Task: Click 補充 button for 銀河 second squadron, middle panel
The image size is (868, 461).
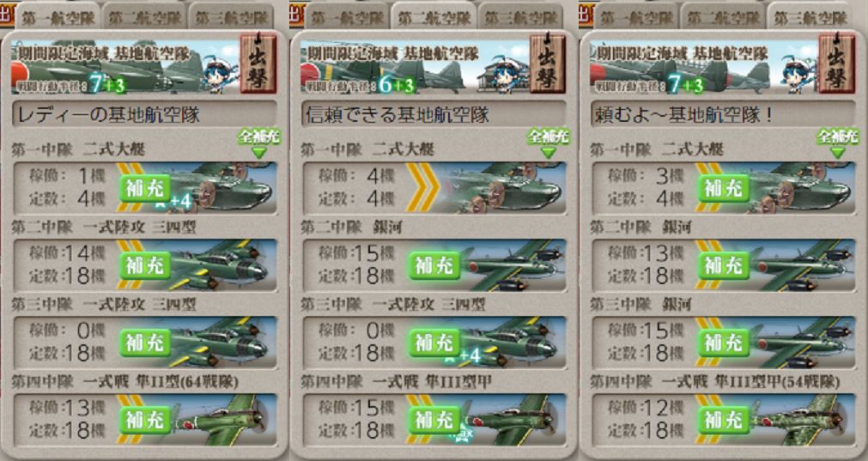Action: [x=434, y=266]
